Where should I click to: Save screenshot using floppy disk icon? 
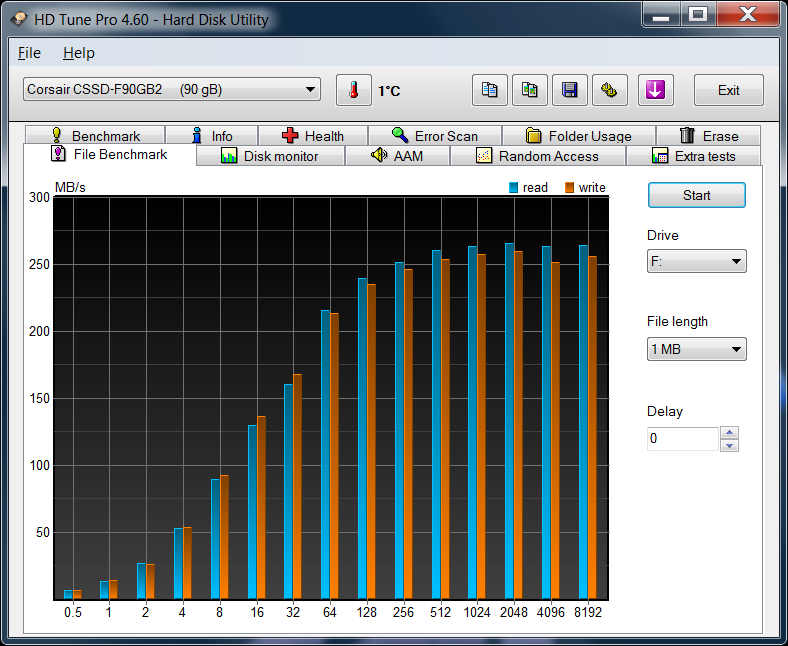(x=569, y=90)
